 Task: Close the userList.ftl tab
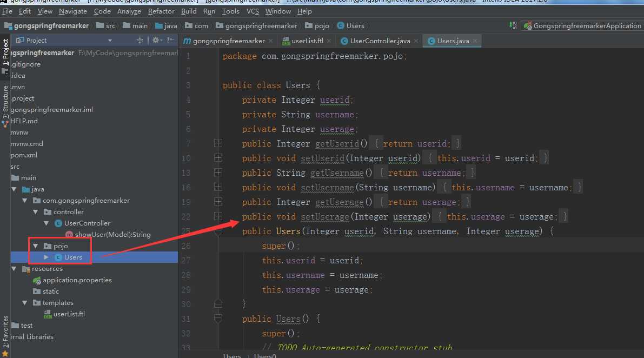click(329, 41)
